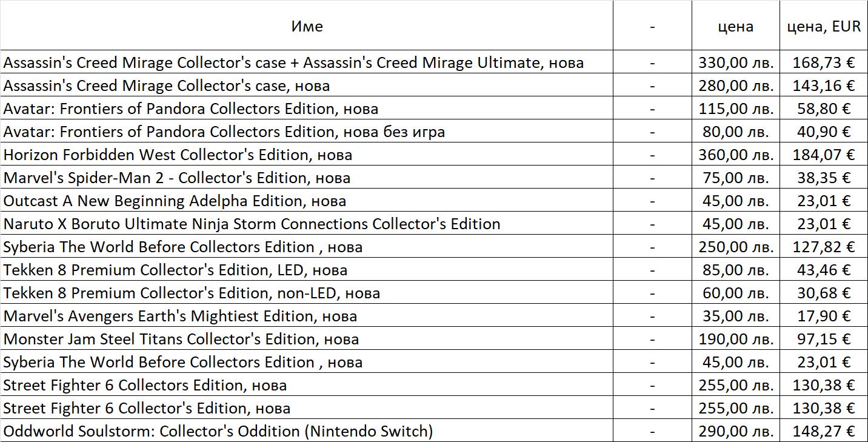This screenshot has height=442, width=868.
Task: Click the 184,07 € Horizon price cell
Action: 824,155
